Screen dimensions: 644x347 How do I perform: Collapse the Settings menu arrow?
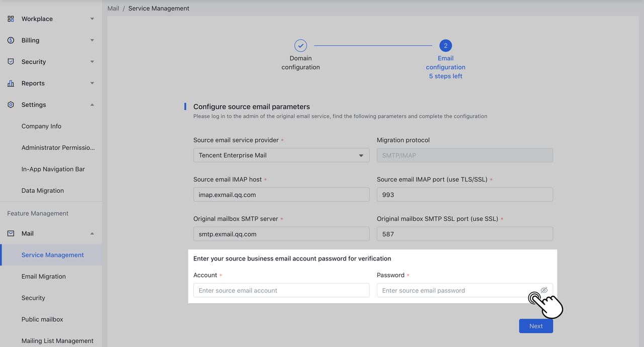tap(92, 105)
